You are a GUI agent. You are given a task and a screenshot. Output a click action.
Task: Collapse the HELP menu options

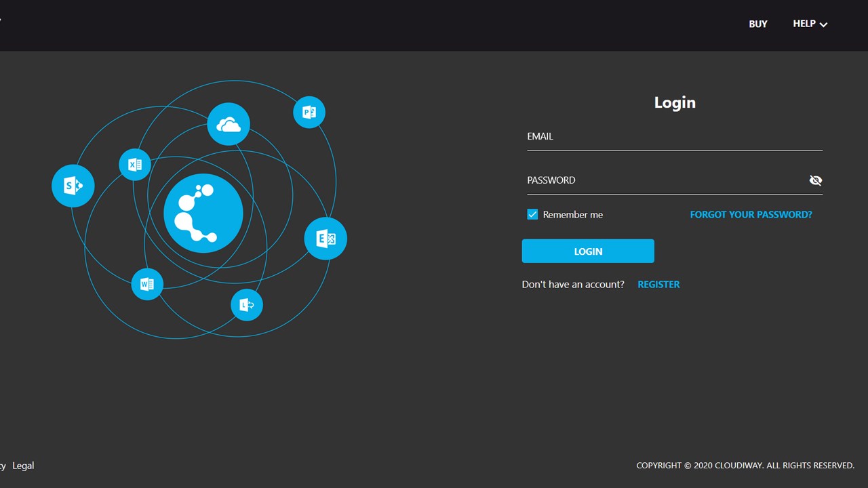coord(810,24)
